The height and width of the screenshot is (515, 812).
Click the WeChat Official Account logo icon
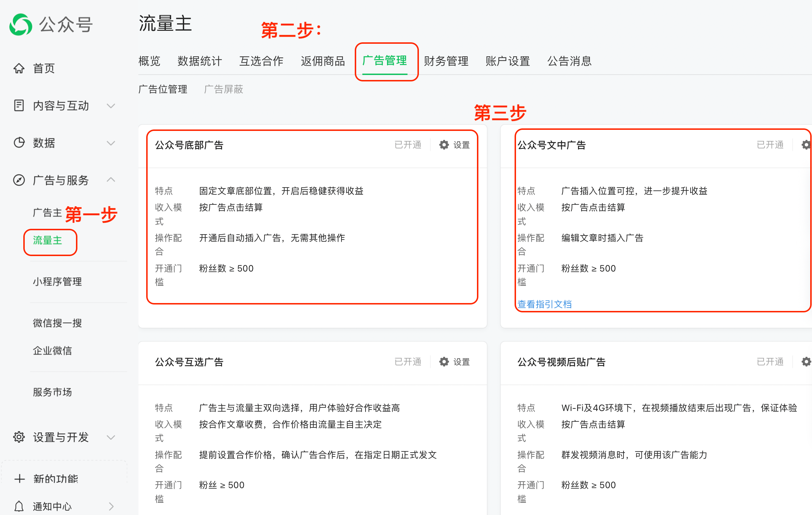point(21,25)
